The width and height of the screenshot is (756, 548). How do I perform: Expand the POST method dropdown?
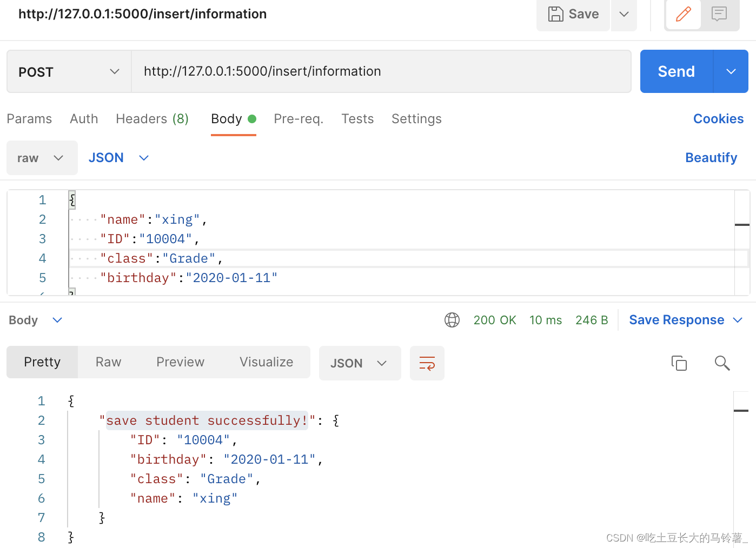point(69,71)
